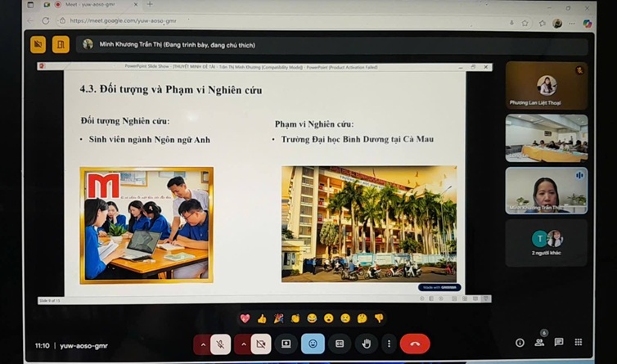
Task: Toggle the emoji reactions bar button
Action: [x=313, y=344]
